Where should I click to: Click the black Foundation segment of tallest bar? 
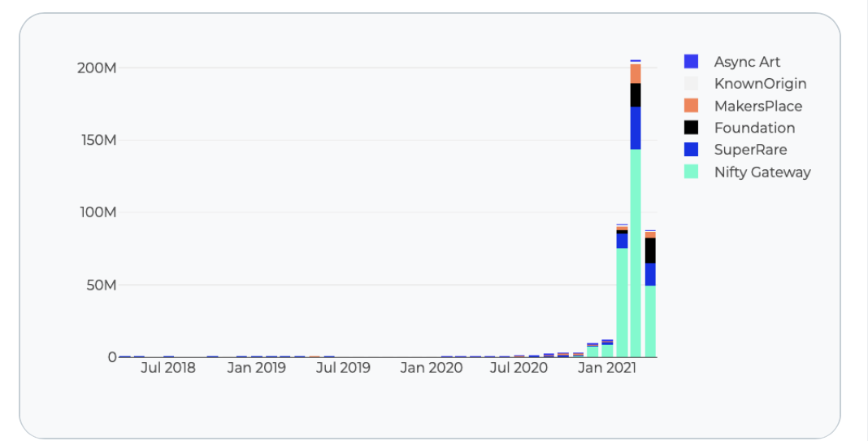click(636, 95)
